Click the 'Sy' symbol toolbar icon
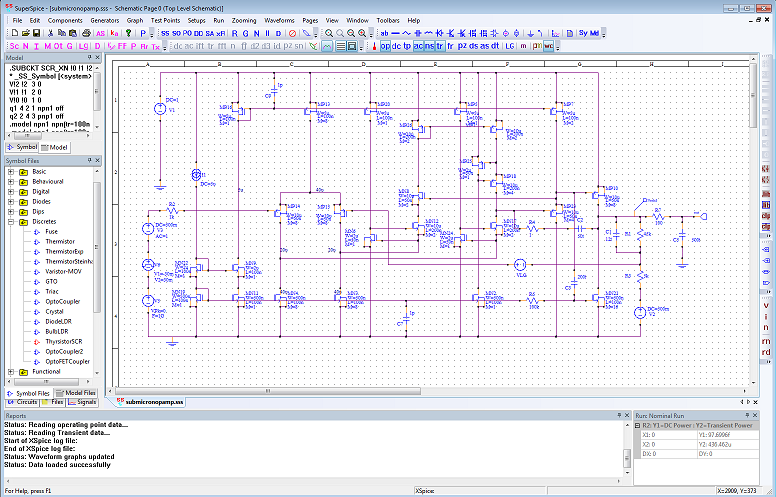The height and width of the screenshot is (497, 776). coord(583,33)
